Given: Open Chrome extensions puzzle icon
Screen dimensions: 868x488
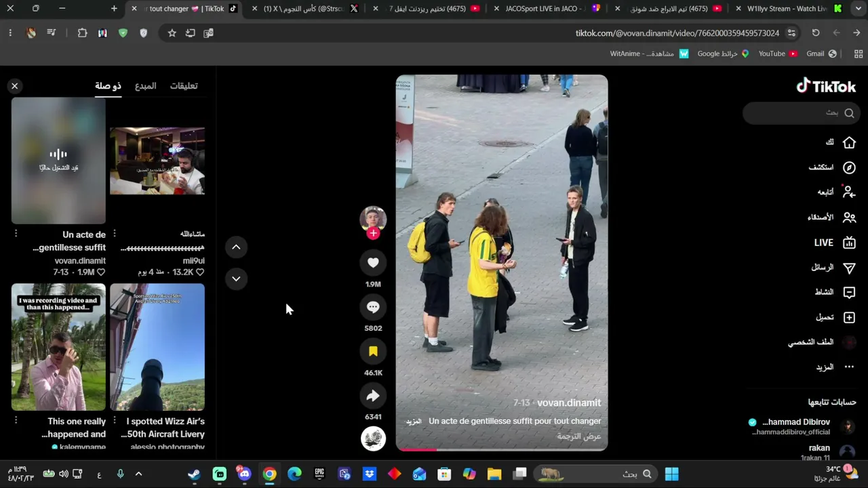Looking at the screenshot, I should coord(82,33).
